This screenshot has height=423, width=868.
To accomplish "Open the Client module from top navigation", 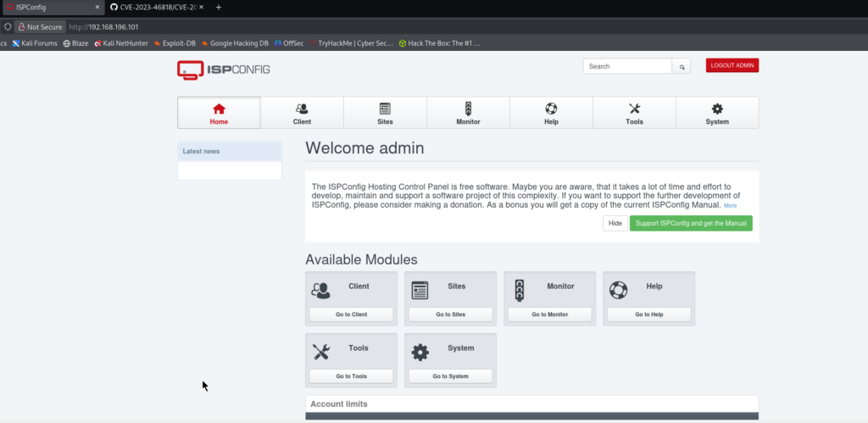I will click(x=302, y=113).
